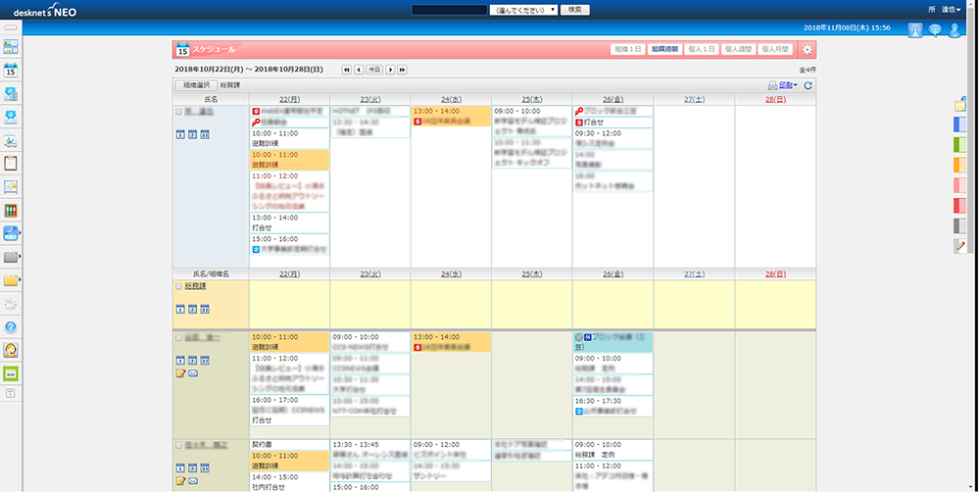
Task: Open the search category dropdown in header
Action: (x=523, y=9)
